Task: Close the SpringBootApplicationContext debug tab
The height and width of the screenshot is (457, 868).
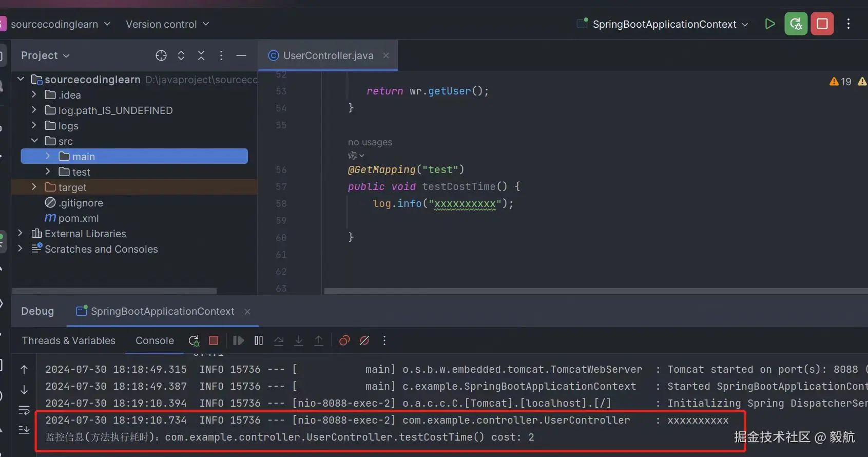Action: 247,312
